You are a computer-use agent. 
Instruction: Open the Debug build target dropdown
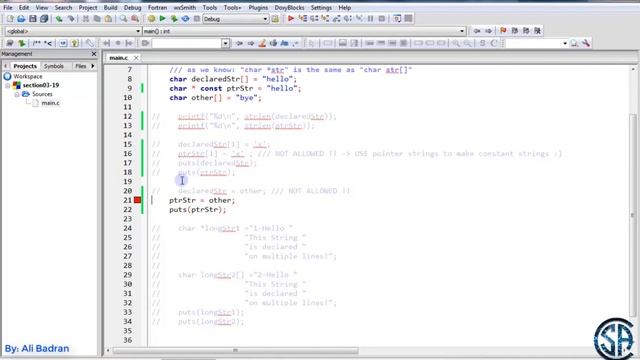click(x=265, y=19)
